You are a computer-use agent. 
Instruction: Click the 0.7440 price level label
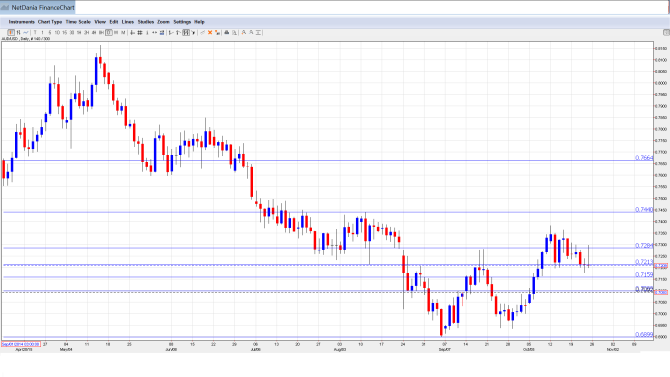(x=644, y=209)
